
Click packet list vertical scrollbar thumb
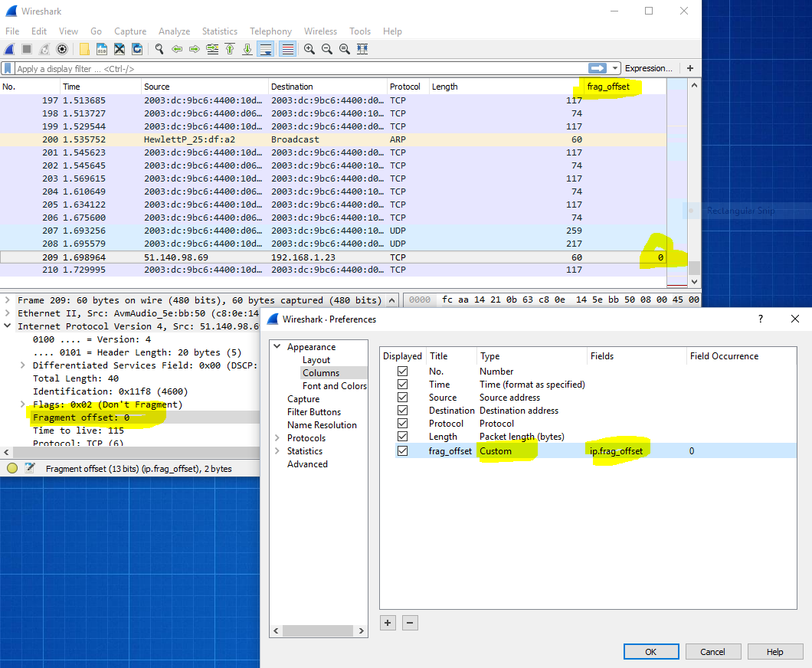(695, 267)
